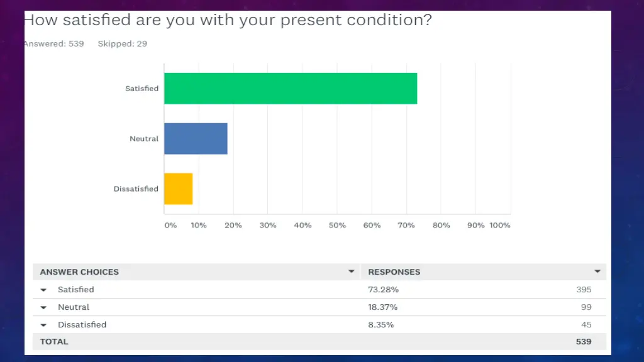Select the Neutral label in the table
The height and width of the screenshot is (362, 644).
tap(74, 307)
